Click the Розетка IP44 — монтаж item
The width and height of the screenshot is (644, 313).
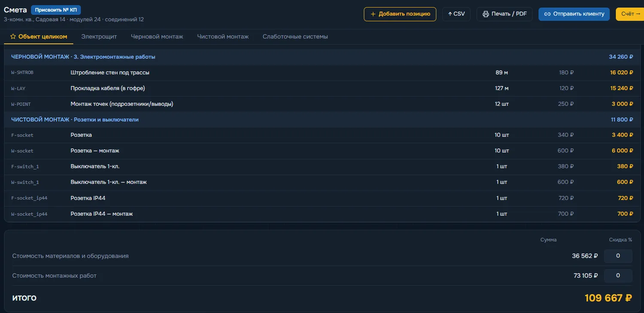point(102,214)
